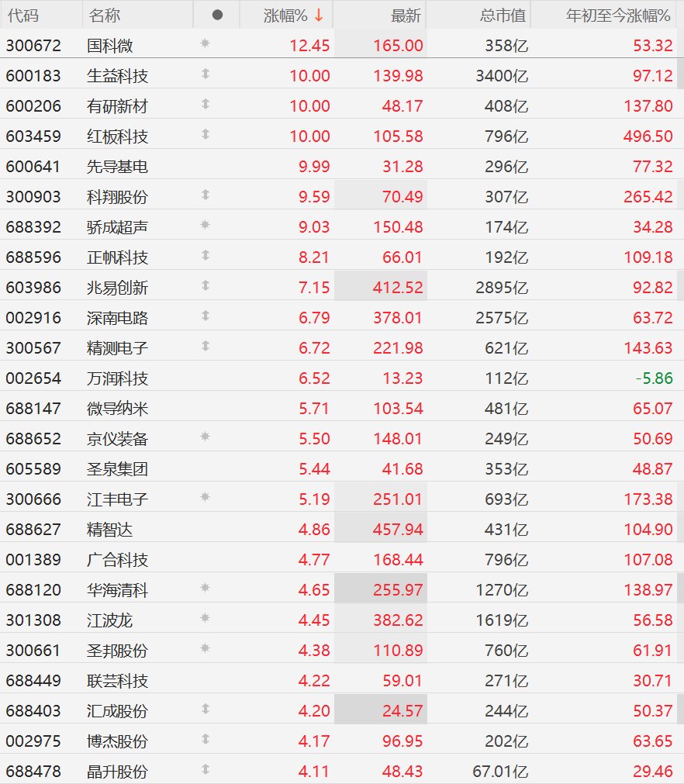Click latest price 24.57 for 汇成股份

(x=402, y=710)
